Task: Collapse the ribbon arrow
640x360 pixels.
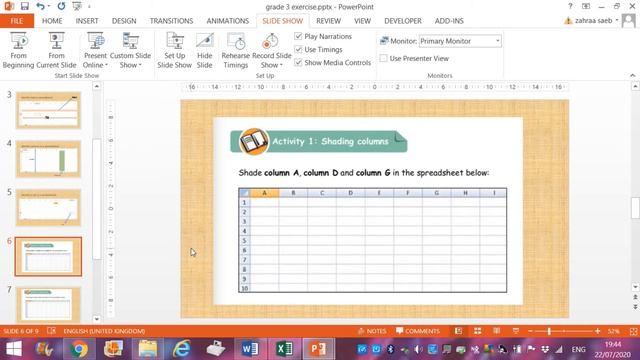Action: [x=633, y=76]
